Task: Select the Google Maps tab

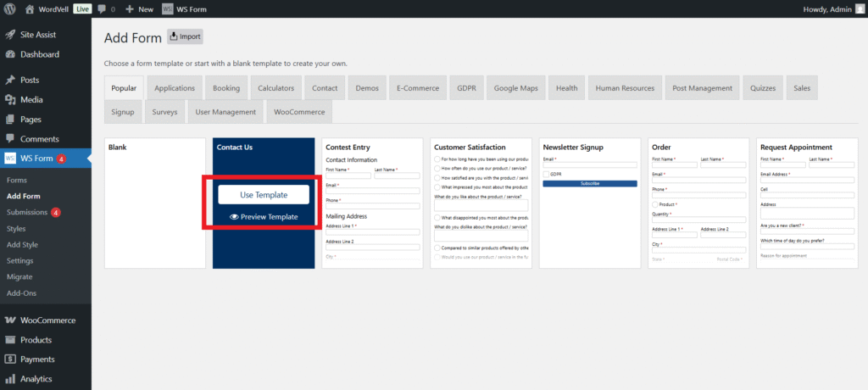Action: point(515,88)
